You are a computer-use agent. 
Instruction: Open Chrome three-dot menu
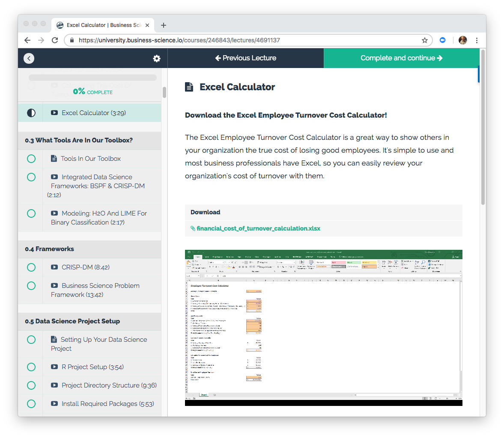tap(477, 40)
